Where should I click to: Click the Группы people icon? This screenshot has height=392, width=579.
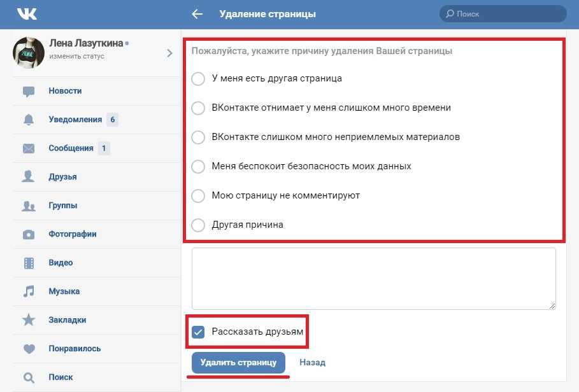(29, 206)
